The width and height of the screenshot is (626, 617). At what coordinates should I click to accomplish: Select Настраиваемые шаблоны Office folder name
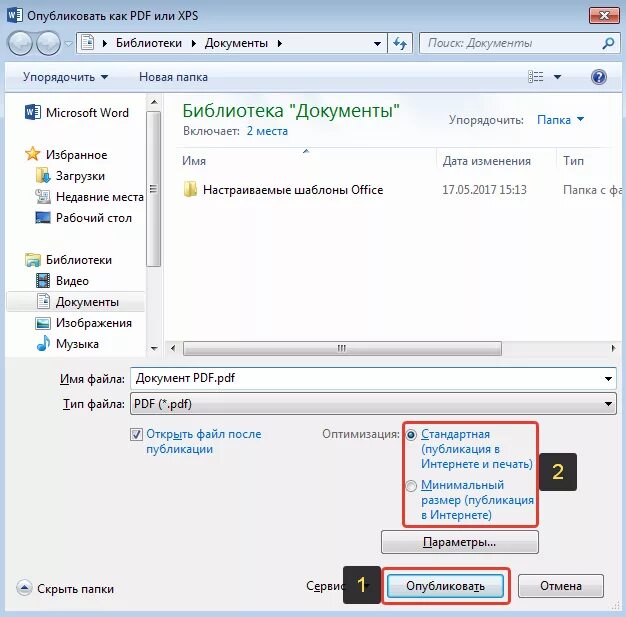pyautogui.click(x=293, y=190)
